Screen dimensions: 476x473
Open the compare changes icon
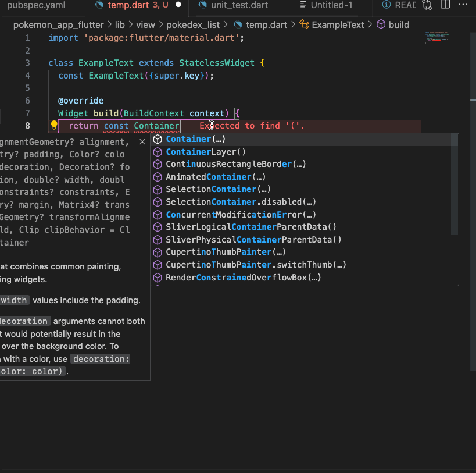click(x=427, y=5)
